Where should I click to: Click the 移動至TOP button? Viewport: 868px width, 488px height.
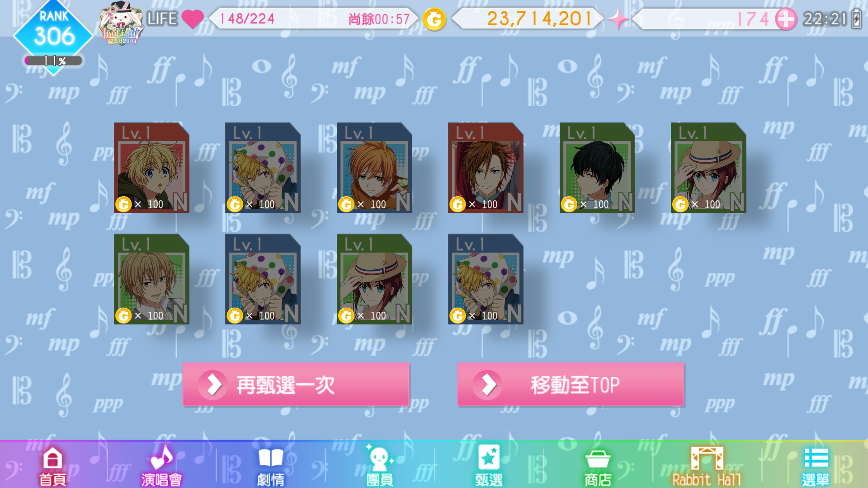[x=571, y=385]
